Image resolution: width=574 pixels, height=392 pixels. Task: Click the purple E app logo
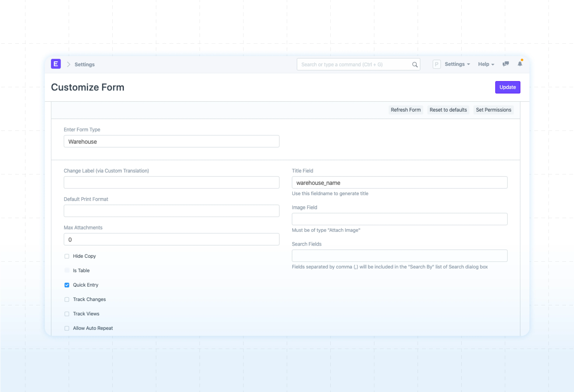pos(56,64)
